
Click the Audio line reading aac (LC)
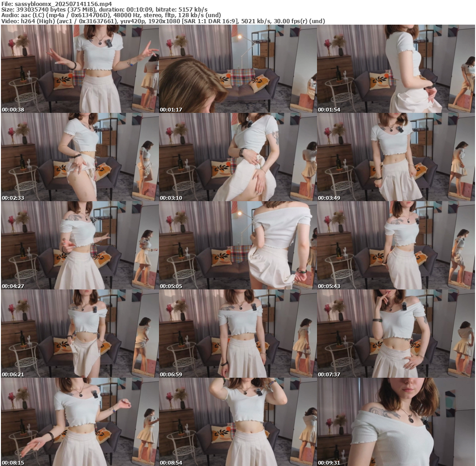[111, 15]
